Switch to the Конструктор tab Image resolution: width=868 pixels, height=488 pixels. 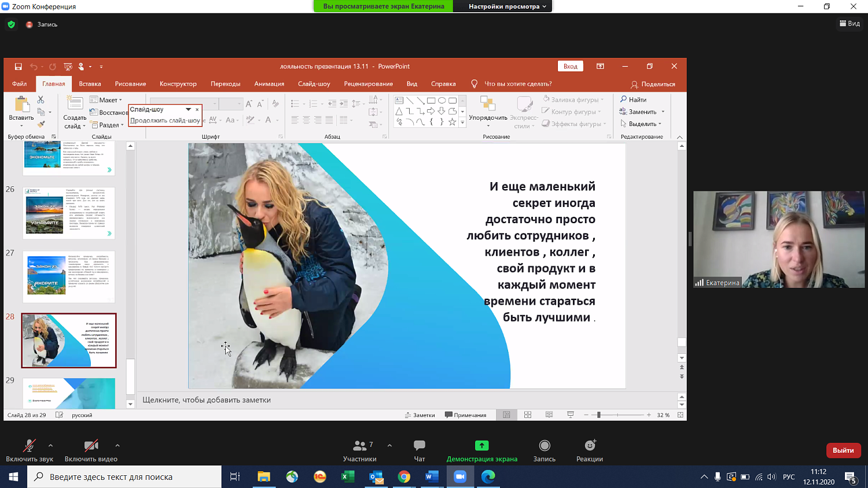(x=178, y=84)
